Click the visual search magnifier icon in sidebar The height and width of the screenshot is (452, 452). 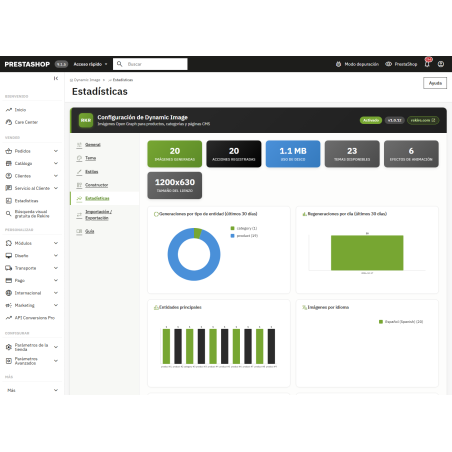pos(9,214)
